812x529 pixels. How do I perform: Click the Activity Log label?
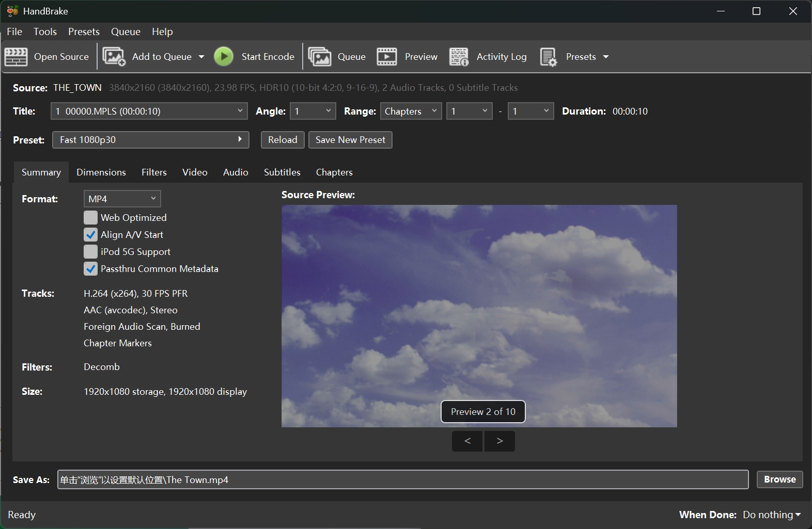click(502, 57)
